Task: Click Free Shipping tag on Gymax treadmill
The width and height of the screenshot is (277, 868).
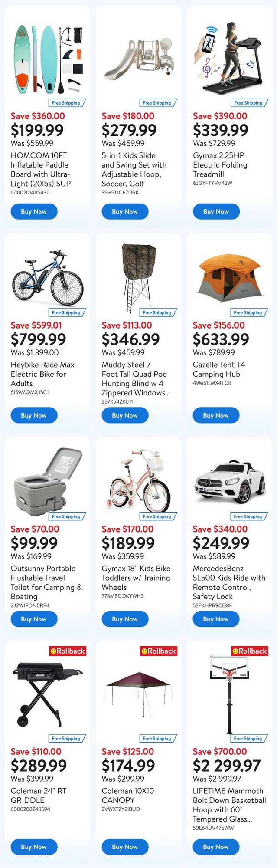Action: 248,103
